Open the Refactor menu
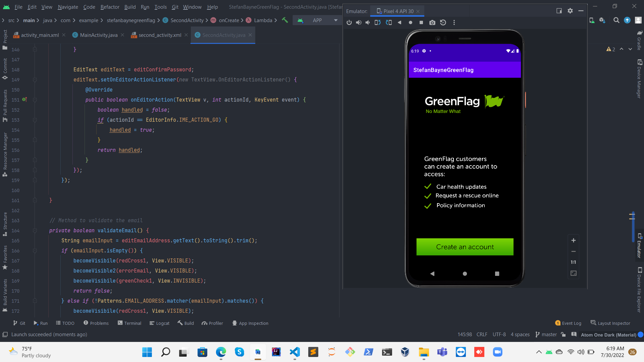The width and height of the screenshot is (644, 362). tap(110, 7)
